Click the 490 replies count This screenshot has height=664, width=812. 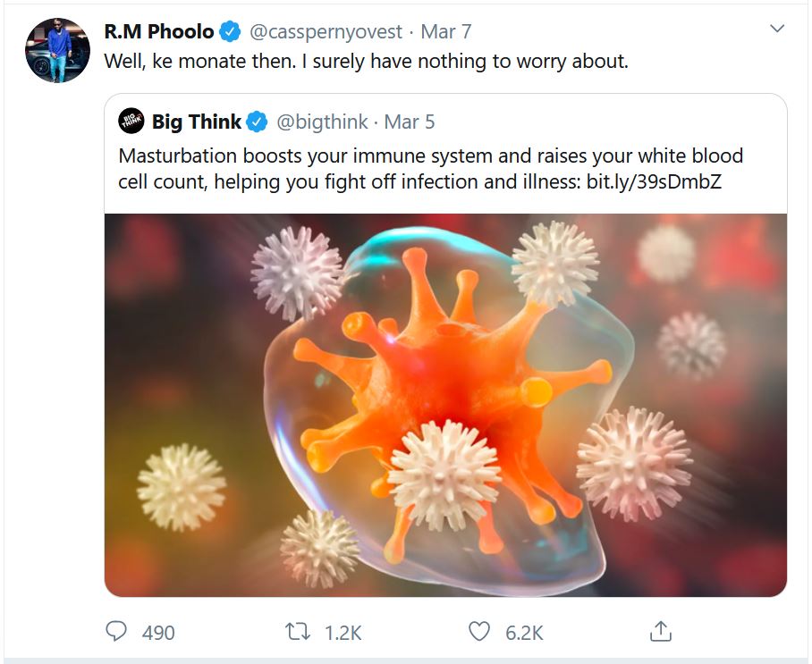(158, 633)
